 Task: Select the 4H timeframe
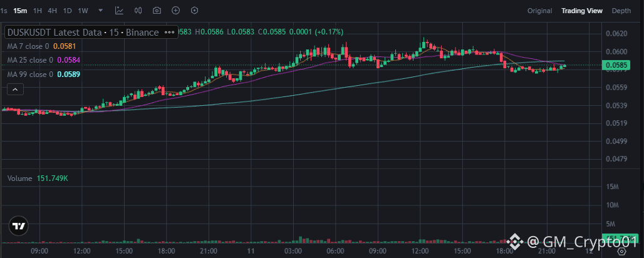coord(53,11)
